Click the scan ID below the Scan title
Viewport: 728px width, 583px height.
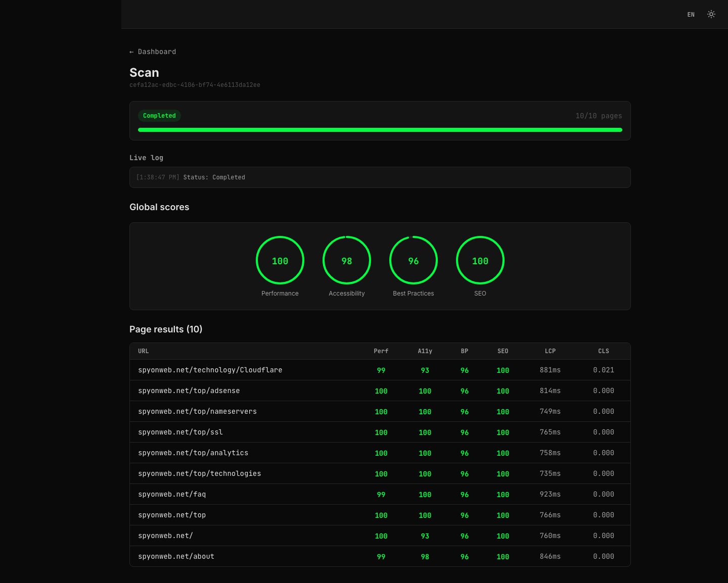[x=195, y=84]
